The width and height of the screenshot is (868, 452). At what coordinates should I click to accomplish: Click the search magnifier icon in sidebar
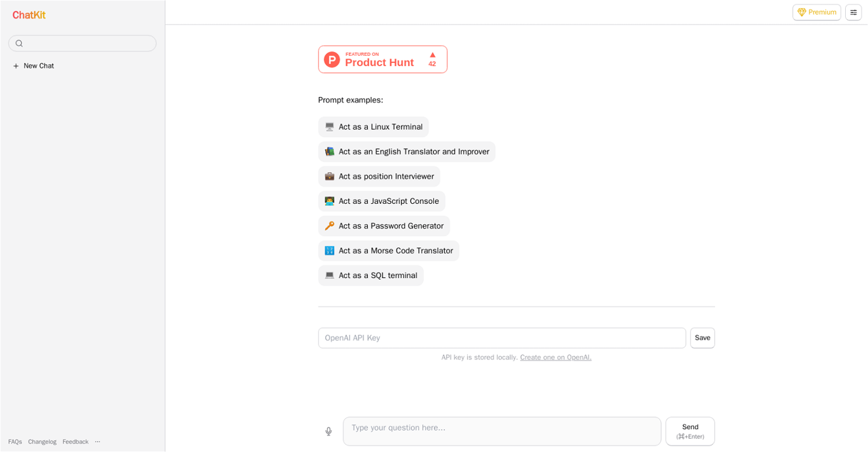point(19,44)
